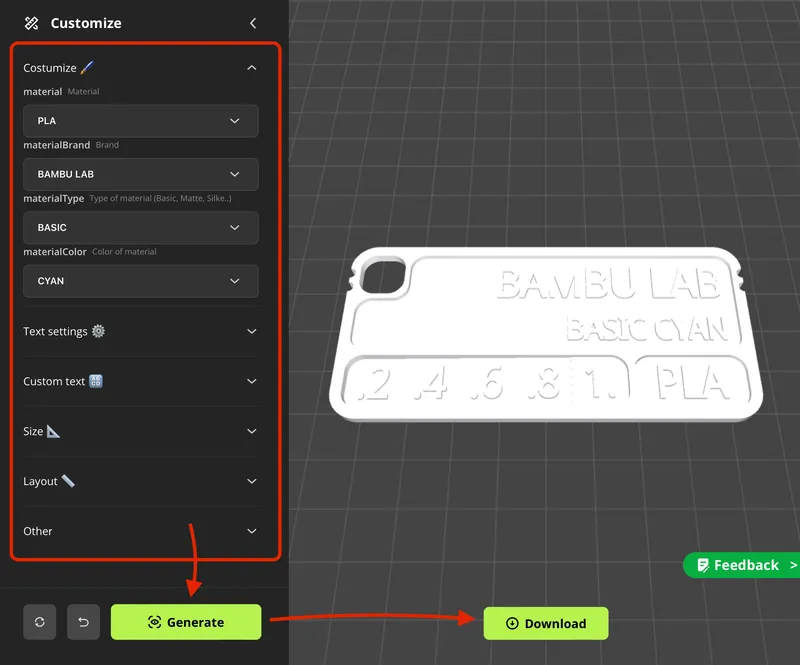Expand the Size section
Image resolution: width=800 pixels, height=665 pixels.
point(140,431)
